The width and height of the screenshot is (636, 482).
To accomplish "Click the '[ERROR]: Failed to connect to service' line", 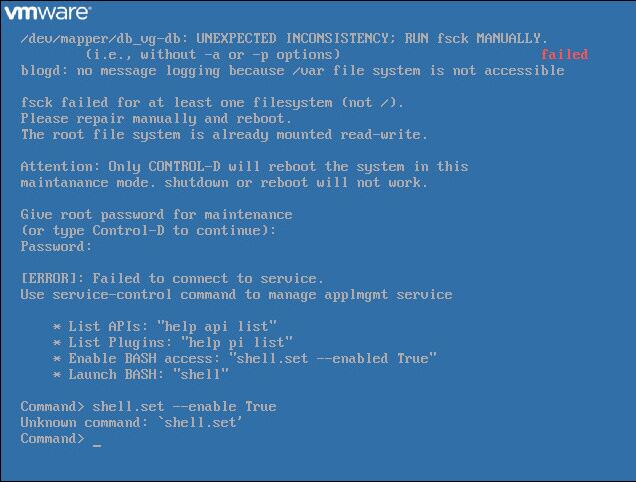I will click(x=172, y=278).
